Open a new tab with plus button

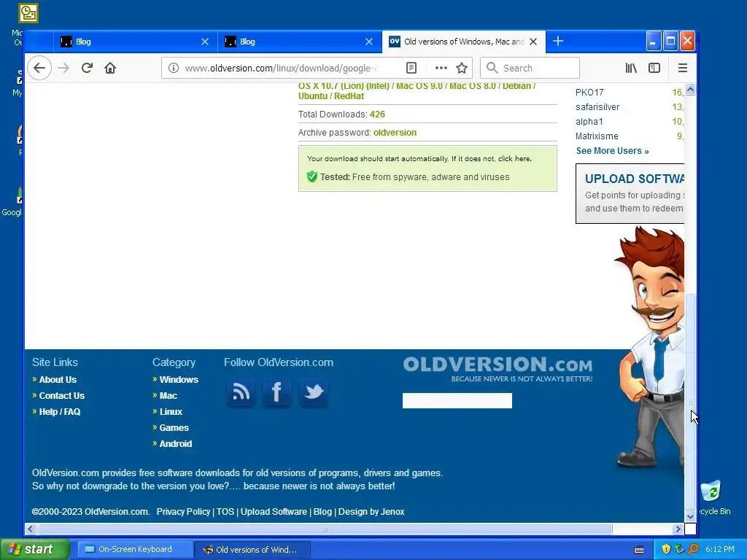coord(558,42)
